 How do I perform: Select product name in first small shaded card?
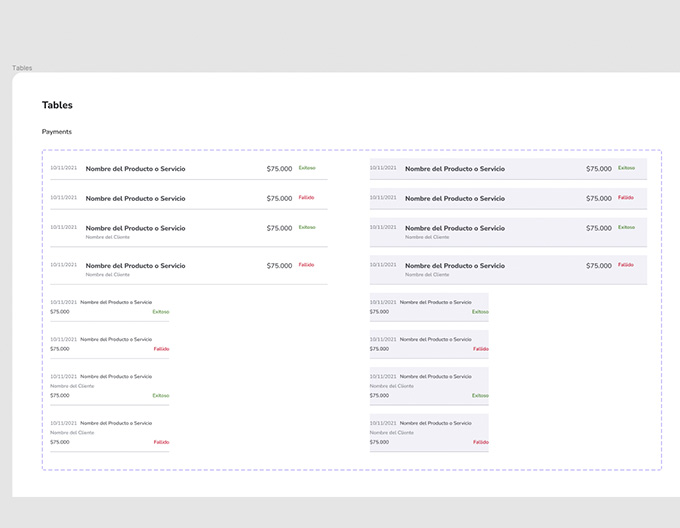(435, 301)
